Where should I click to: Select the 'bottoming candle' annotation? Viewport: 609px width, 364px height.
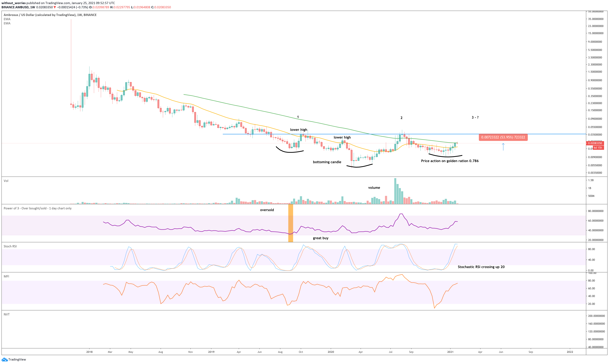click(x=327, y=162)
